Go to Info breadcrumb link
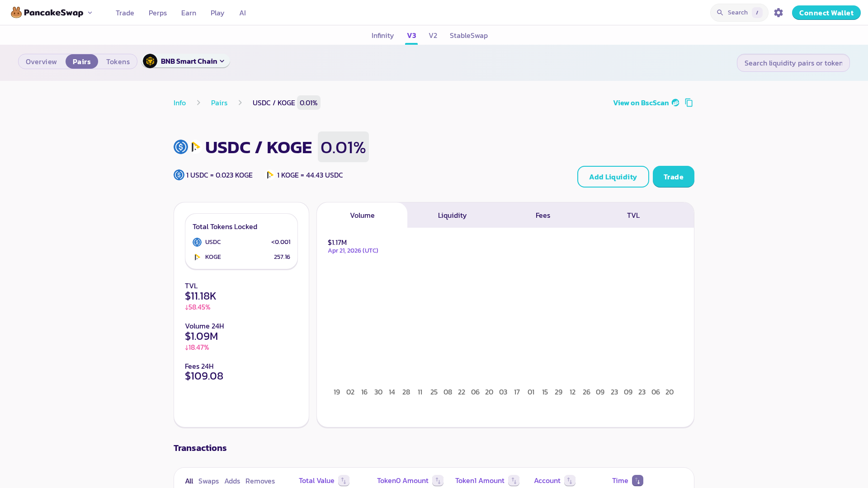This screenshot has width=868, height=488. [179, 103]
